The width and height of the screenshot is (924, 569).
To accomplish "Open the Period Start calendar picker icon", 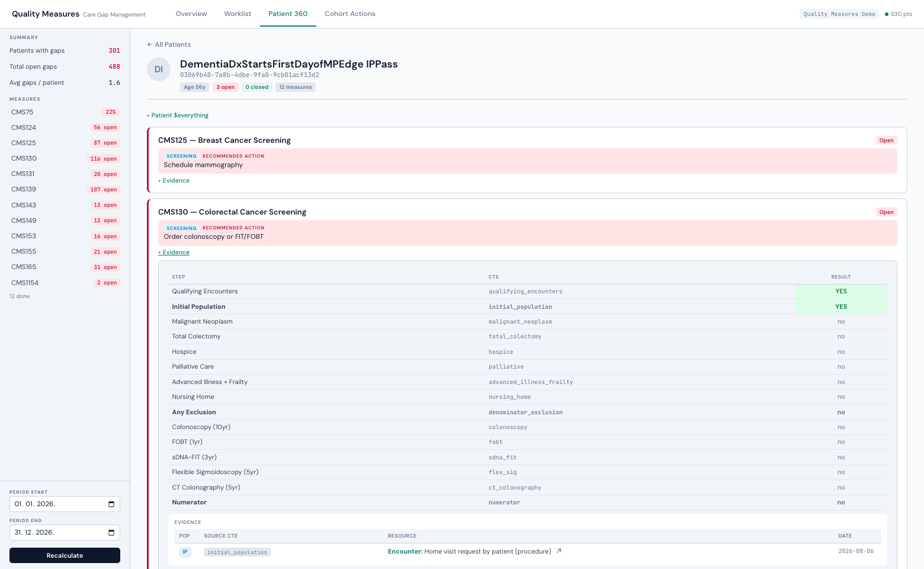I will pyautogui.click(x=111, y=504).
